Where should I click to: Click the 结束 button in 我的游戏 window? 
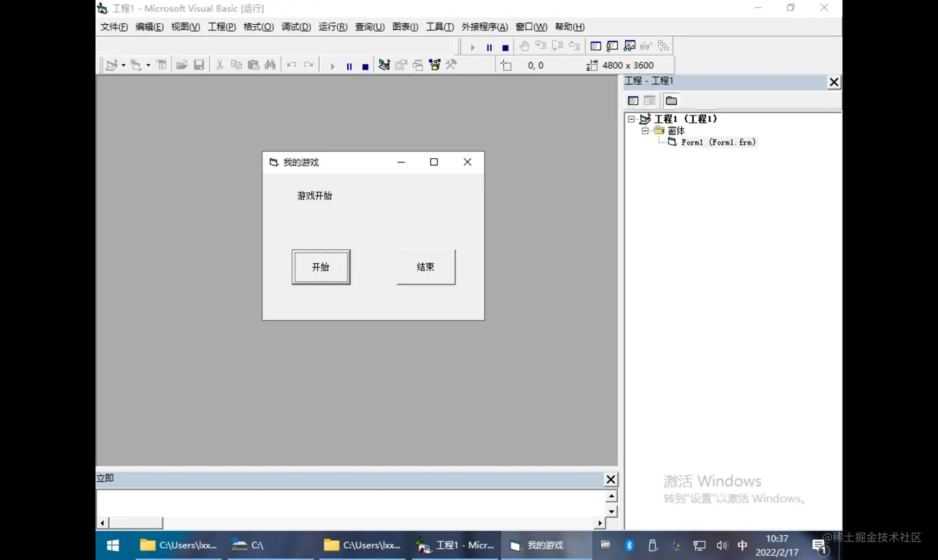tap(426, 267)
